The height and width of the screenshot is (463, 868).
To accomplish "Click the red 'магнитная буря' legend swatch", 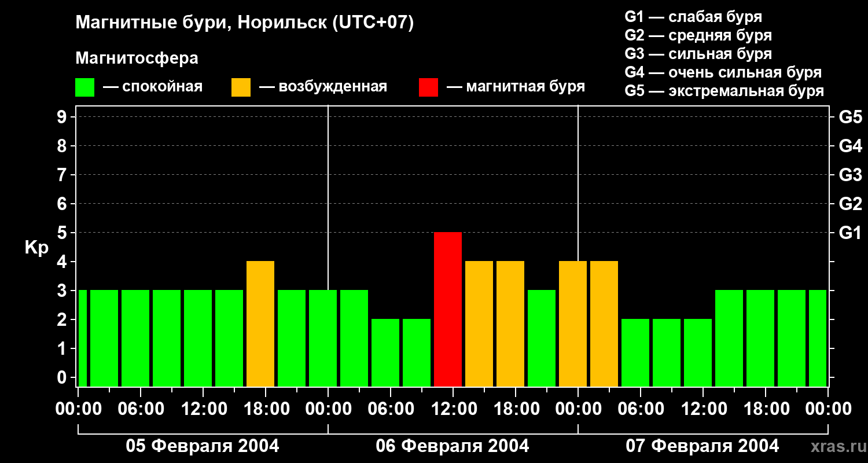I will tap(428, 87).
